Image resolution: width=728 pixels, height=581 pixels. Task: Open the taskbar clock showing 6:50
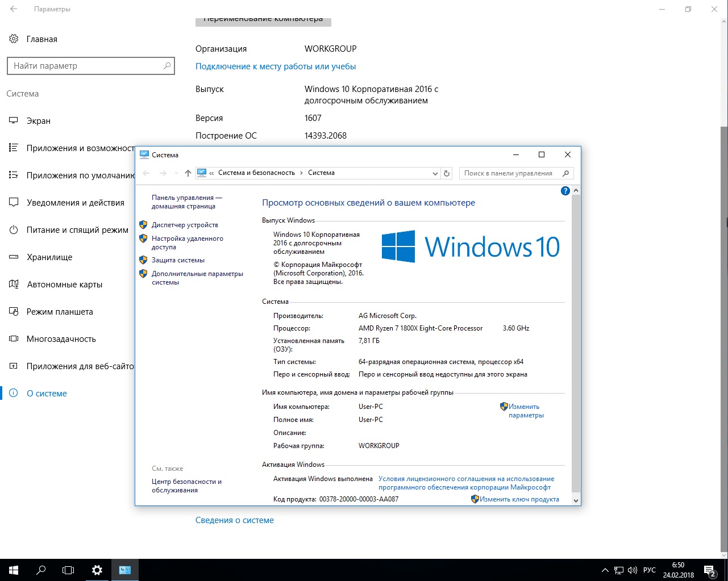tap(679, 570)
